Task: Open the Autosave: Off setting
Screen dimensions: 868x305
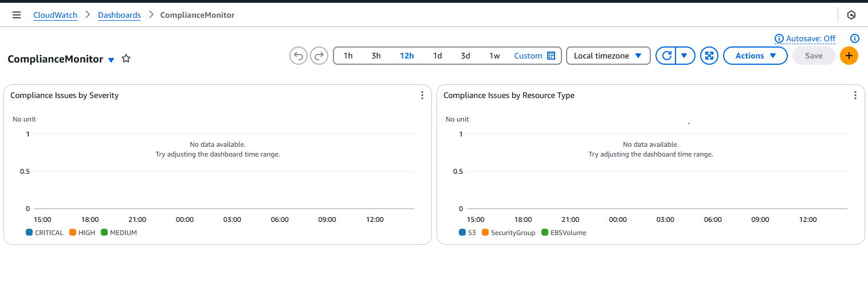Action: (x=810, y=38)
